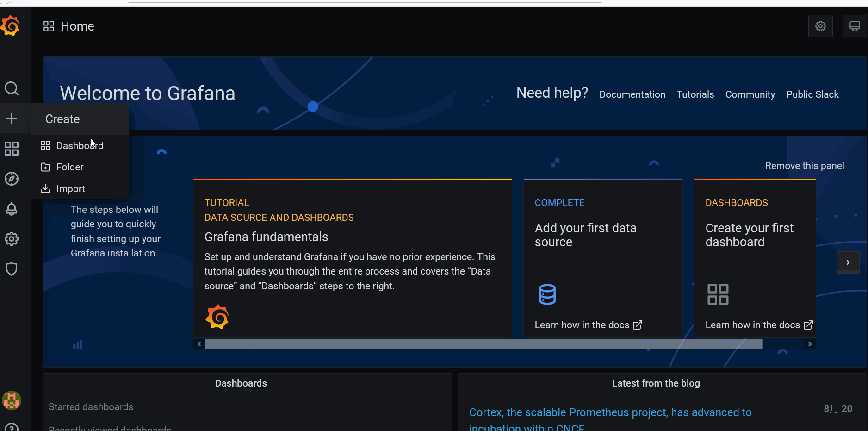Select Import from the Create menu
This screenshot has width=868, height=431.
point(70,188)
